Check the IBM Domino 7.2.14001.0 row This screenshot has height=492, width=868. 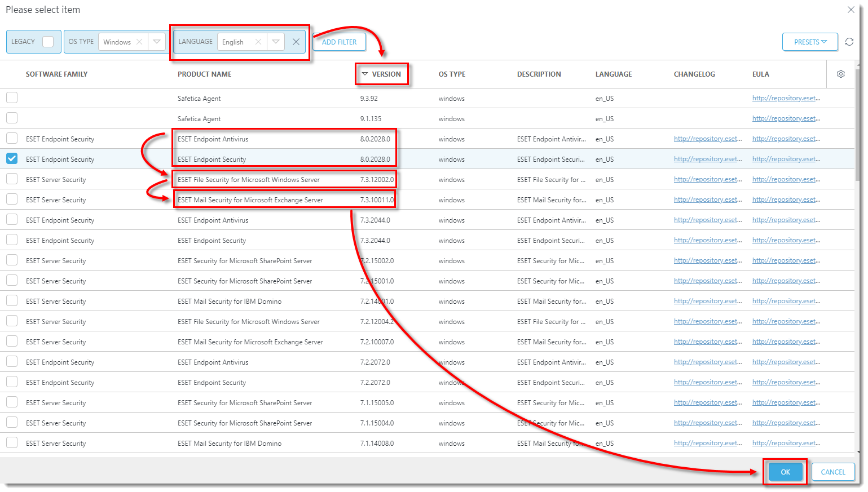pos(12,300)
